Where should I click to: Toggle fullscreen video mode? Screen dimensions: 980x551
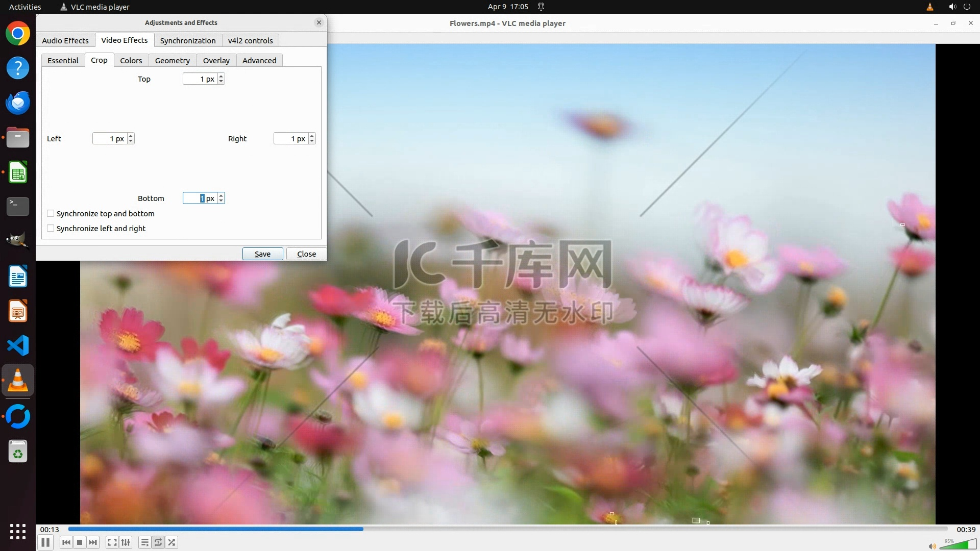[x=112, y=542]
